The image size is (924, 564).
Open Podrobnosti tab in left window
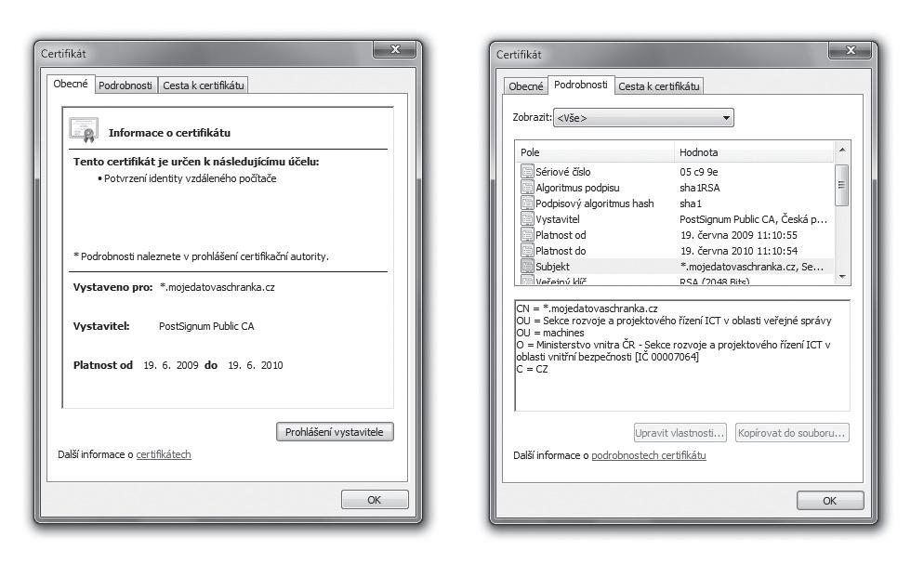(125, 85)
